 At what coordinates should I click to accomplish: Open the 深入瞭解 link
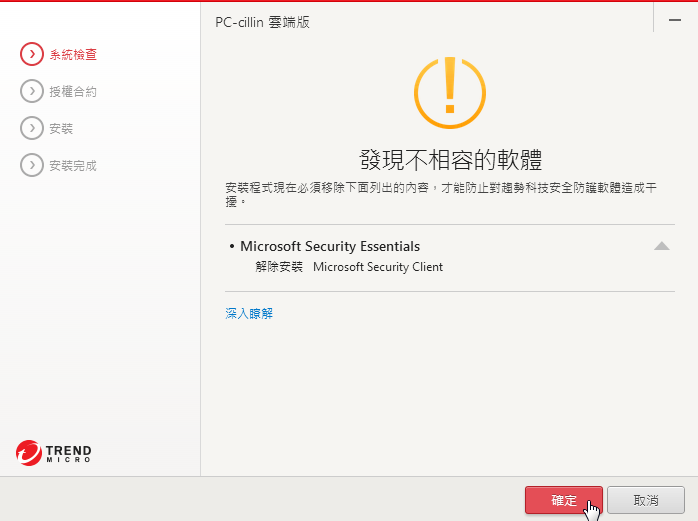coord(249,314)
